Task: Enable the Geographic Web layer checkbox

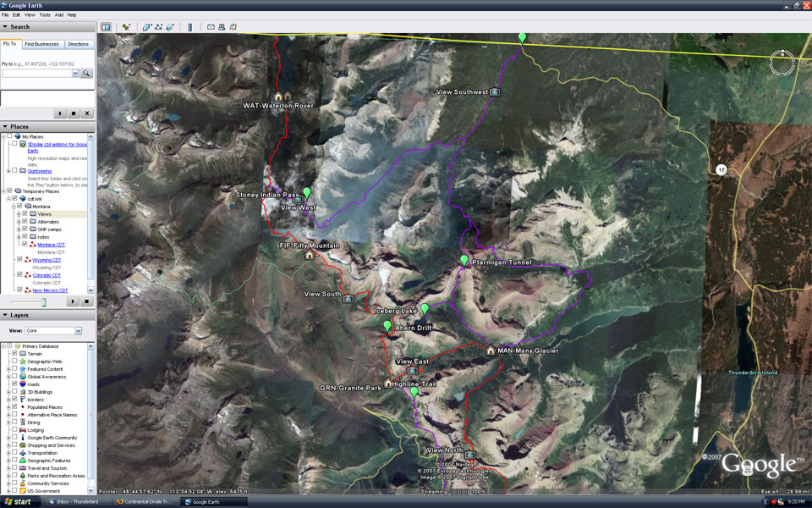Action: click(15, 362)
